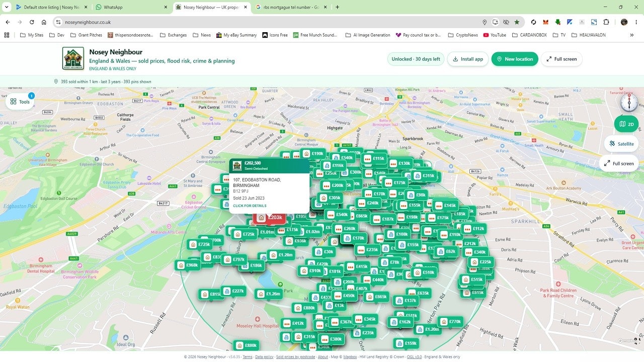
Task: Open the Chrome three-dot menu
Action: click(x=636, y=22)
